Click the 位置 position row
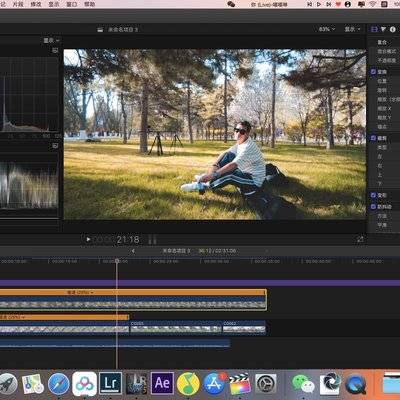The width and height of the screenshot is (400, 400). click(382, 81)
